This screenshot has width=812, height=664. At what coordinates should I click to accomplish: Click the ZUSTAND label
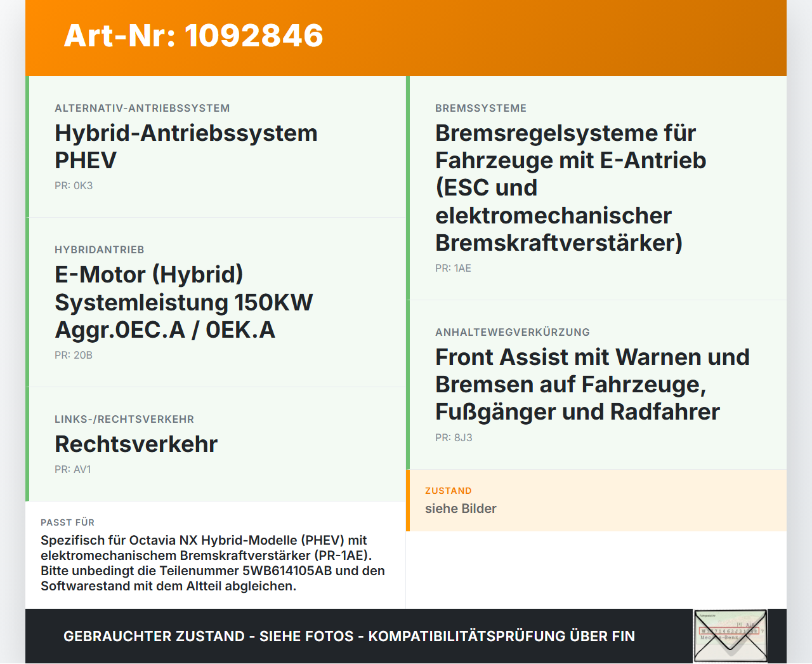click(x=449, y=491)
